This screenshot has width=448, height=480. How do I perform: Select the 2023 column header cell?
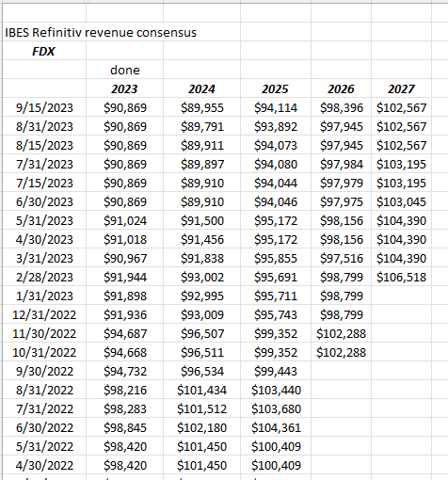[125, 88]
